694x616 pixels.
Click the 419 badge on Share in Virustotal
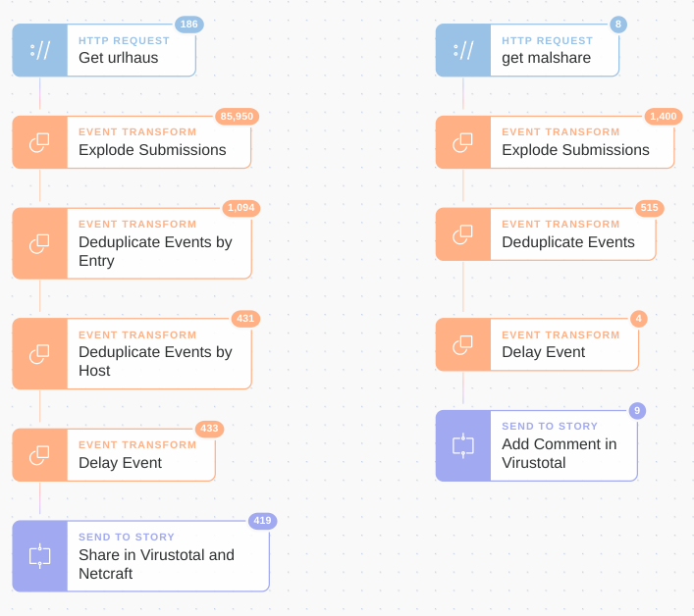point(262,521)
